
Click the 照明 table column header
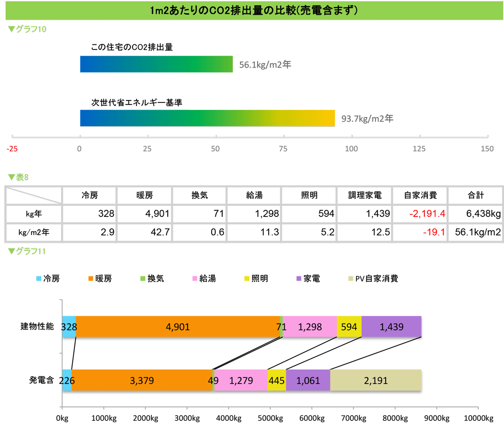tap(309, 195)
